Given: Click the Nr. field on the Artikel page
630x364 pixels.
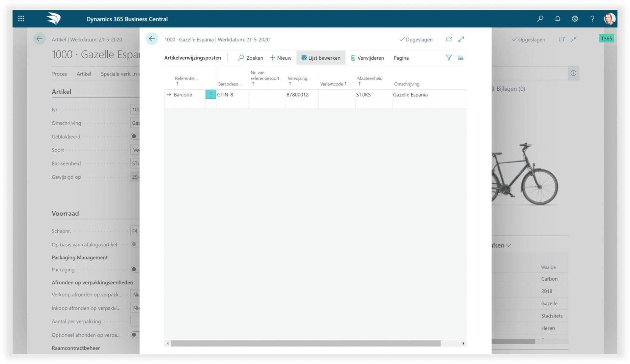Looking at the screenshot, I should click(x=135, y=110).
